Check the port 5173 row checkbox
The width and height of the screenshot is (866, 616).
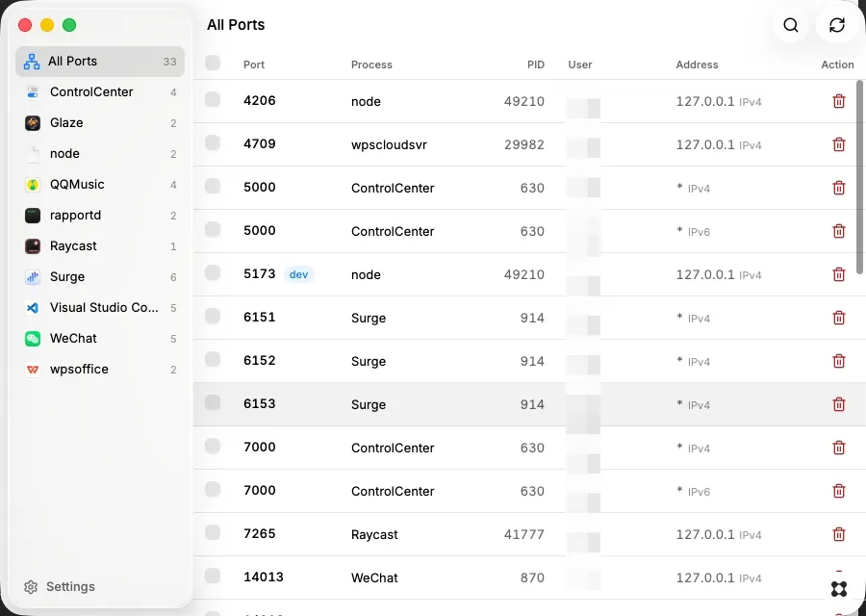213,273
